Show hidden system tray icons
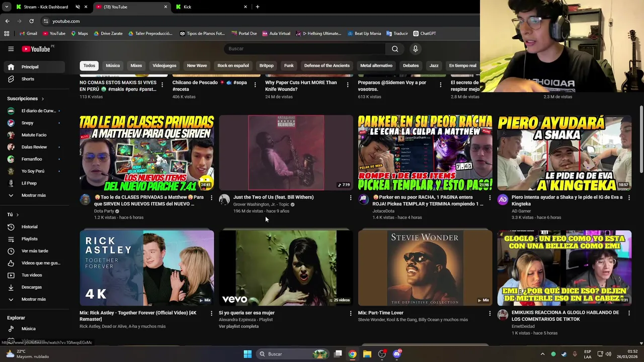644x362 pixels. pos(542,354)
